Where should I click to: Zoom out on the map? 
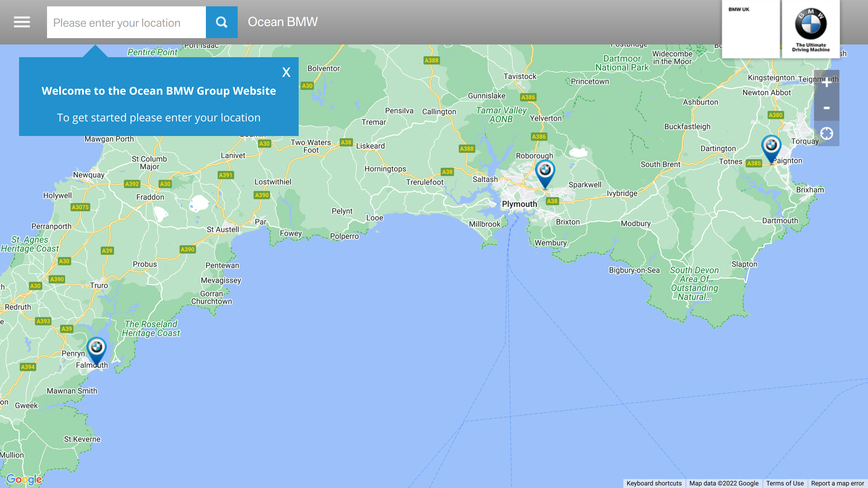(827, 108)
